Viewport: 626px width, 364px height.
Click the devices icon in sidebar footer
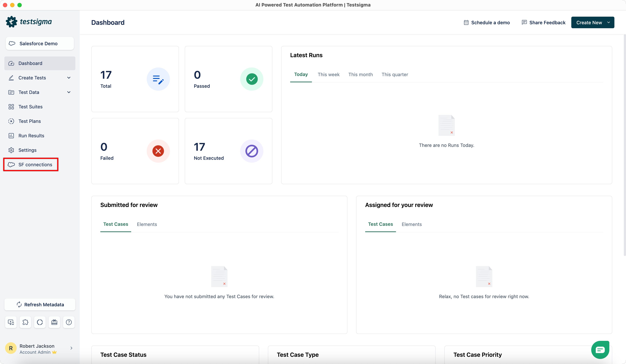[x=11, y=322]
